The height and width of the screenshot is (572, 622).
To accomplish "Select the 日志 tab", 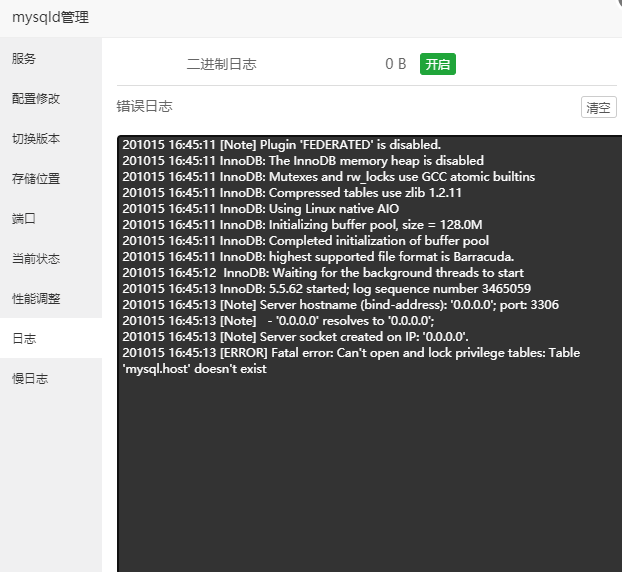I will coord(51,338).
